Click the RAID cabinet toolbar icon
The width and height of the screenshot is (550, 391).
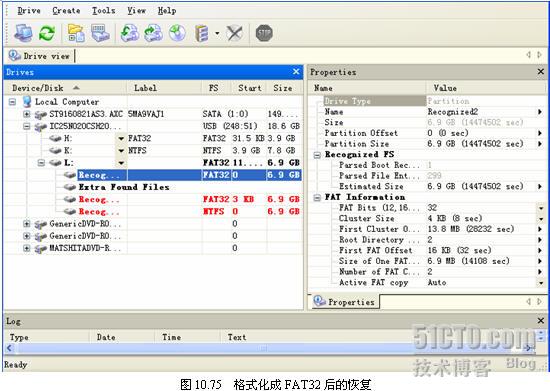tap(202, 33)
